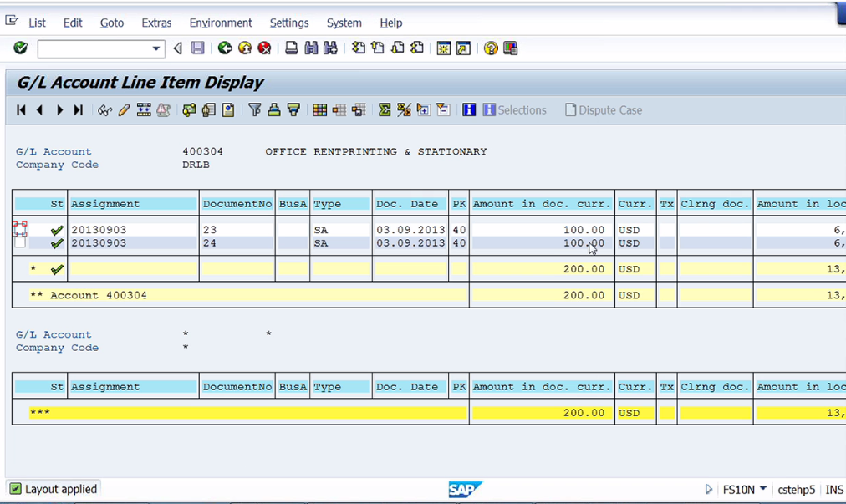The image size is (846, 504).
Task: Open the List menu
Action: tap(38, 23)
